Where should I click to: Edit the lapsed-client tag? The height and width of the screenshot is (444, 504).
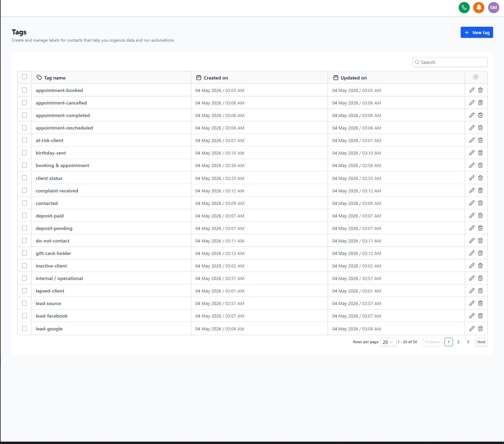tap(472, 290)
